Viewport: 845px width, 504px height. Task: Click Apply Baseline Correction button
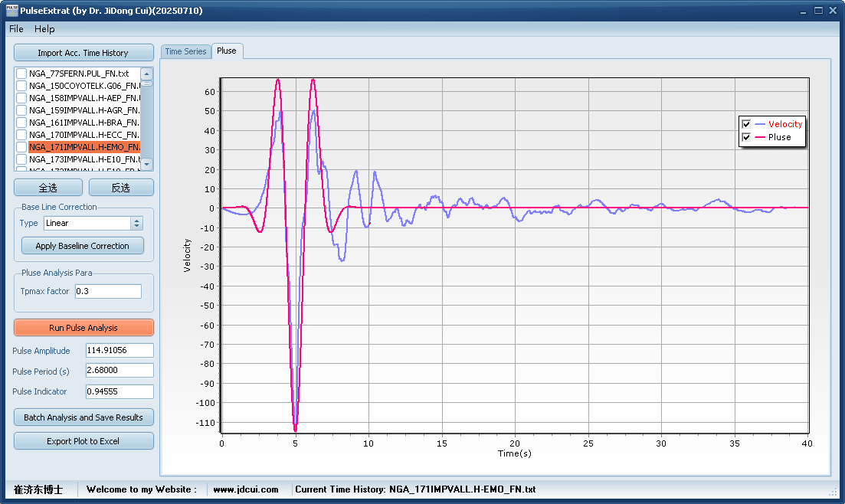click(83, 246)
